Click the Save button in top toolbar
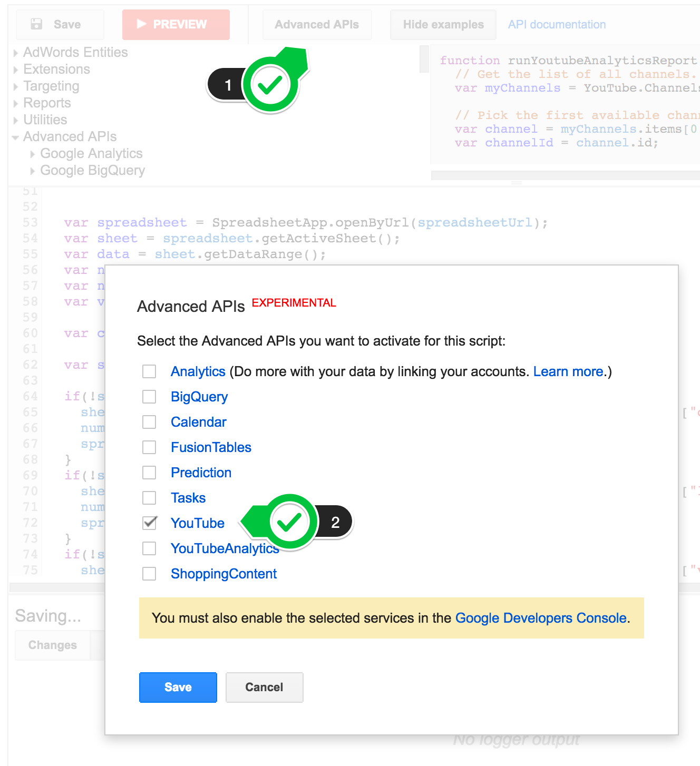Image resolution: width=700 pixels, height=766 pixels. 60,25
